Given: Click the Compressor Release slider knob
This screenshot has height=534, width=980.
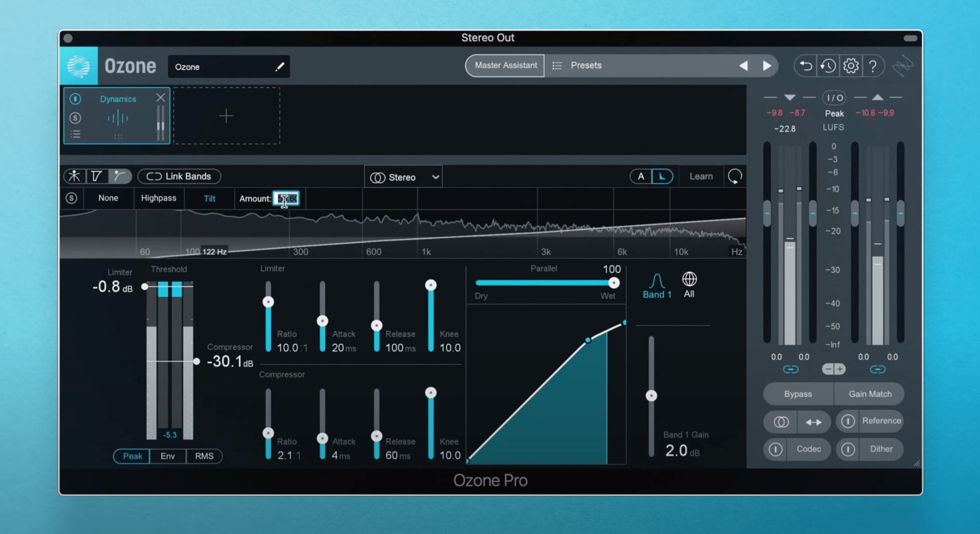Looking at the screenshot, I should pyautogui.click(x=377, y=436).
